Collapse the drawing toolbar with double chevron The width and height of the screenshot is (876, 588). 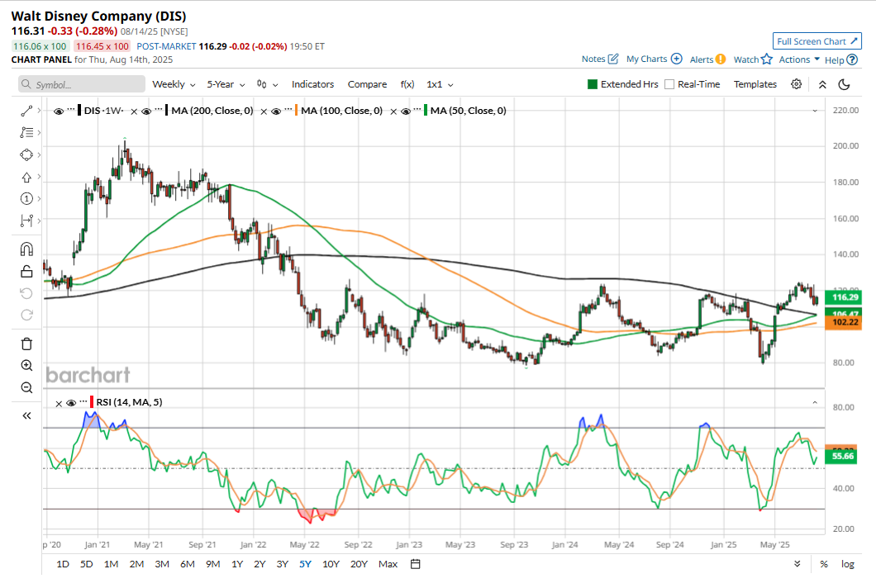click(26, 415)
